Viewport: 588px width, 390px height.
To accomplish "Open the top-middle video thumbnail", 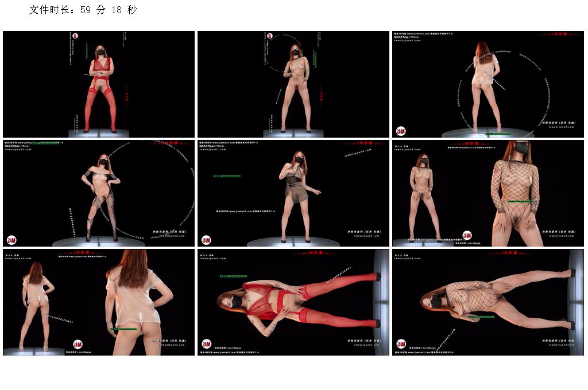I will [x=293, y=84].
